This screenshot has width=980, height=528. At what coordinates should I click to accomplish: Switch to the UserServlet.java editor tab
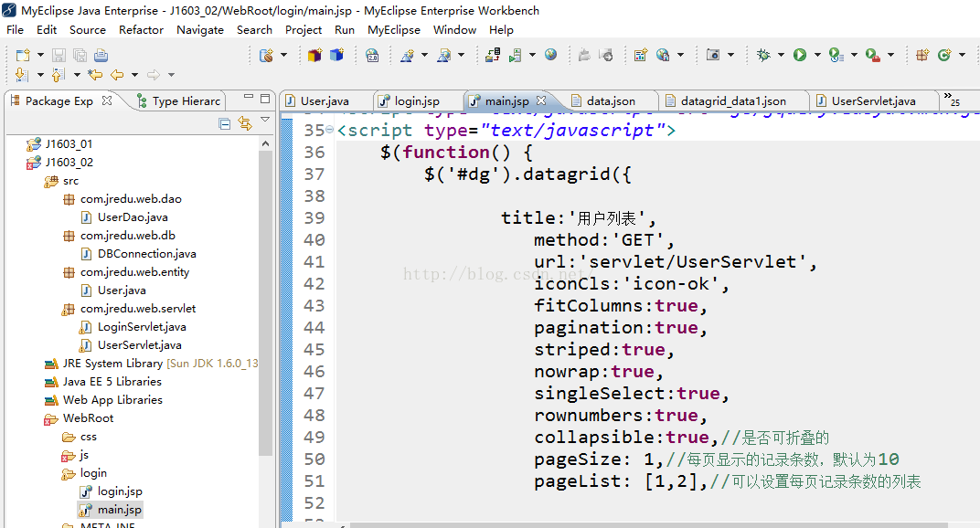873,100
